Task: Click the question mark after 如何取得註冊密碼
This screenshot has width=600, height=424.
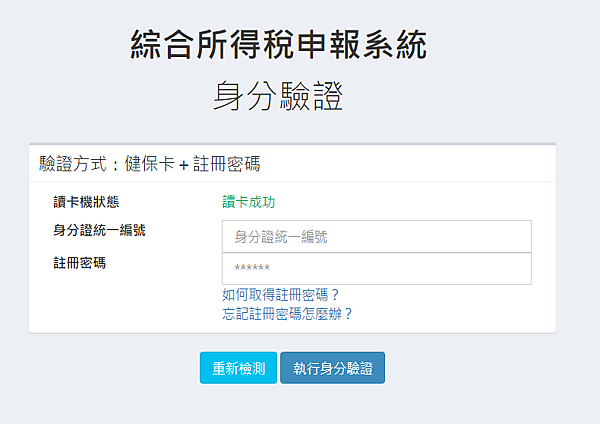Action: pos(335,295)
